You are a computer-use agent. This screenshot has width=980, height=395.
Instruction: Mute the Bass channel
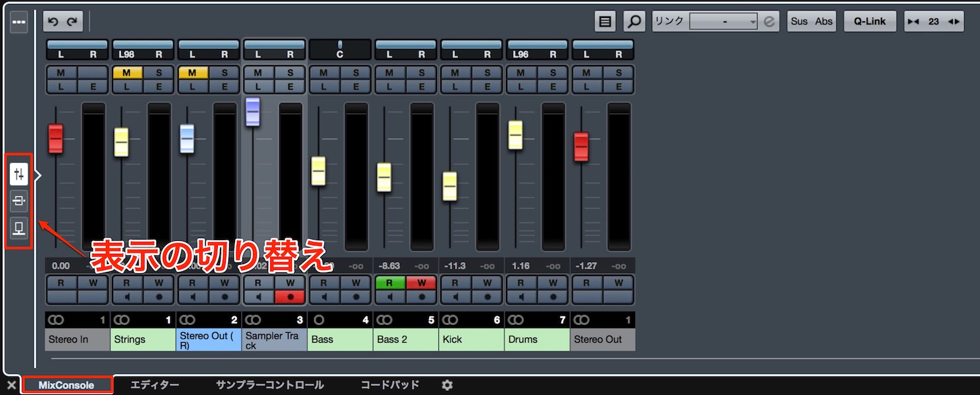tap(324, 73)
